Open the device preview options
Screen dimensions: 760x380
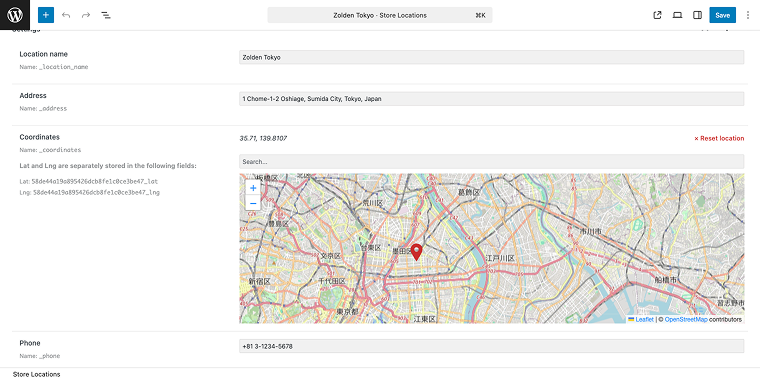point(677,15)
